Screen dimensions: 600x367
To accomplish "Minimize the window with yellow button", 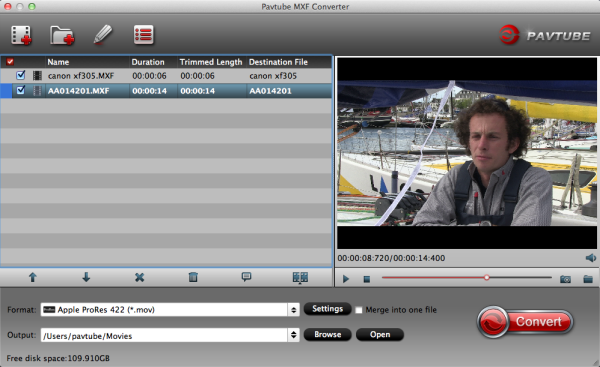I will 20,6.
